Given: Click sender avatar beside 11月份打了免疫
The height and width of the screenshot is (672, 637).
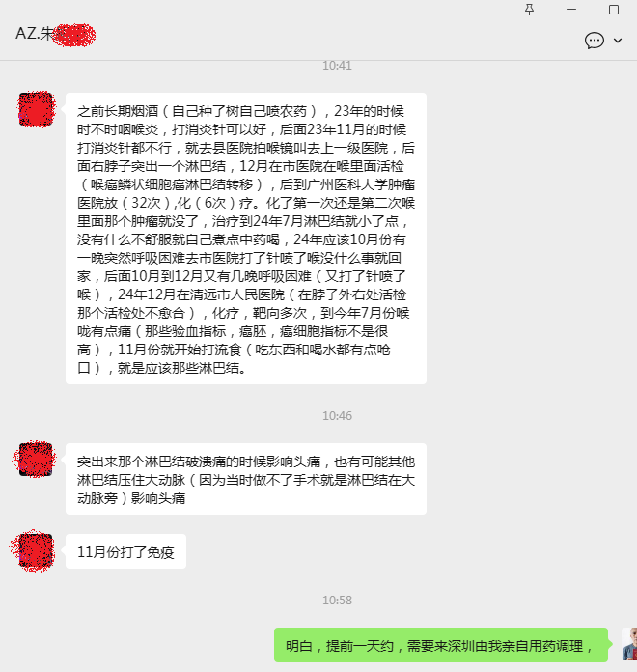Looking at the screenshot, I should click(x=36, y=551).
